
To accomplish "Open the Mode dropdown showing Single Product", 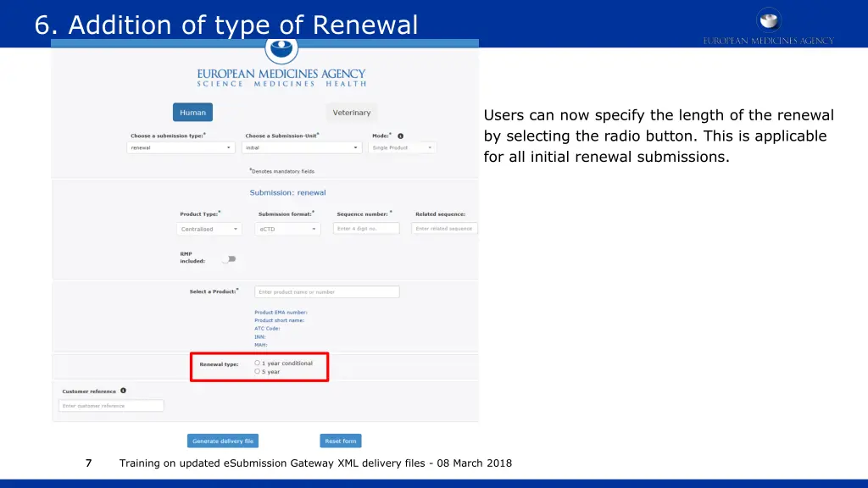I will [402, 147].
